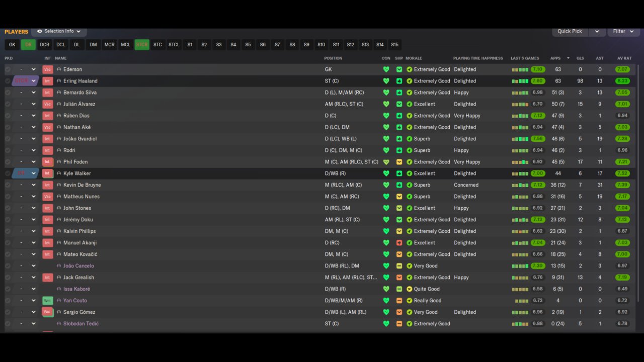Click the Wnt status badge for Yan Couto

(x=47, y=301)
